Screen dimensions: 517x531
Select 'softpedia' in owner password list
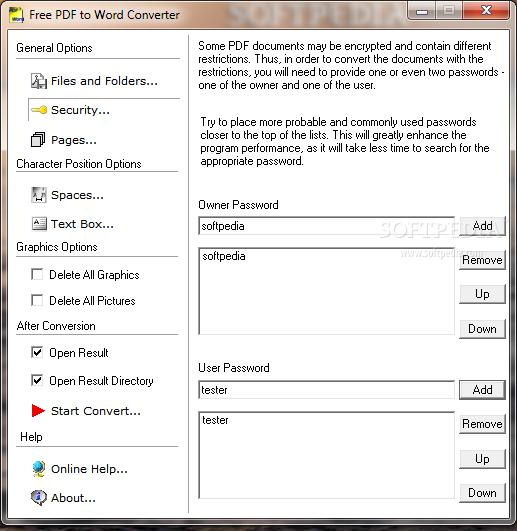click(224, 256)
